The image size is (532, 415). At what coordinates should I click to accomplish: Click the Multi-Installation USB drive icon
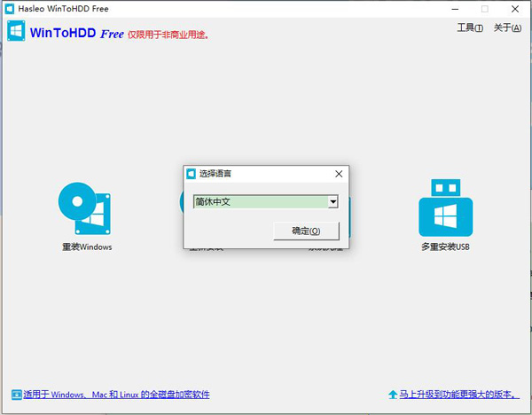click(445, 207)
